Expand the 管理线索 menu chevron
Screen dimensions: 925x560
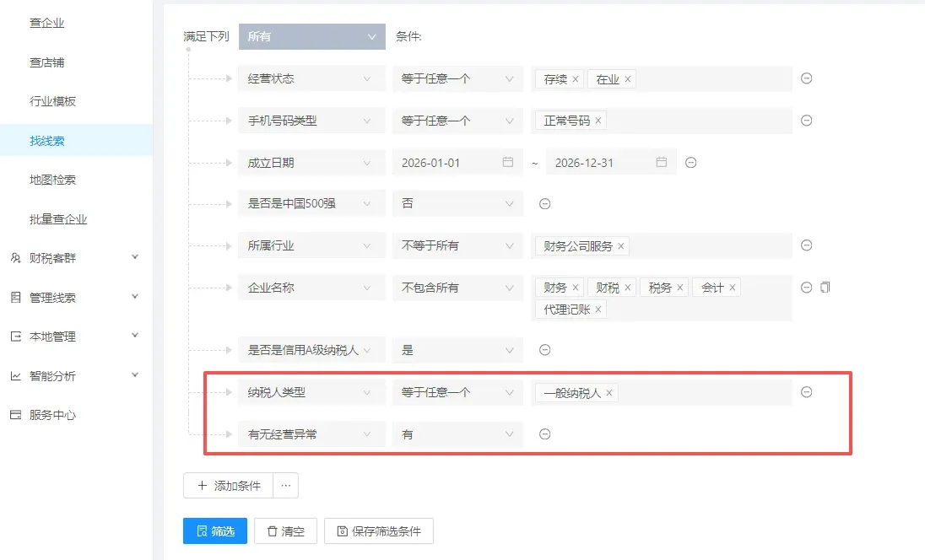click(x=135, y=297)
